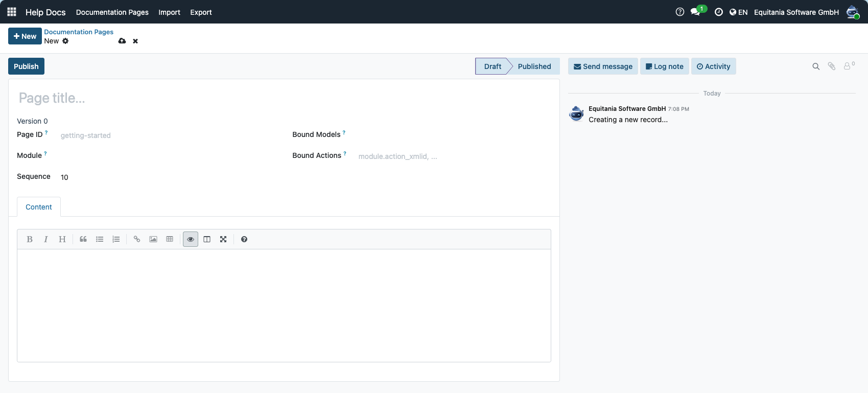Open markdown guide help icon

click(244, 239)
